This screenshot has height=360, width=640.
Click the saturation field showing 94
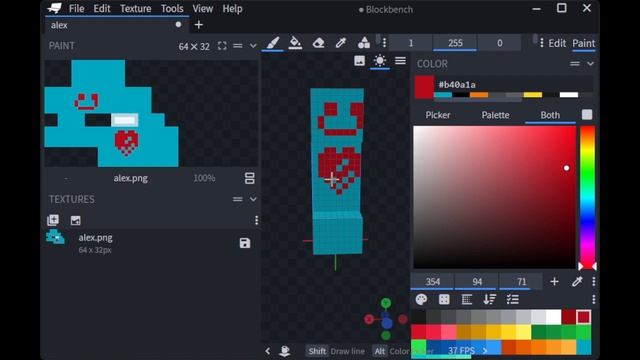pos(477,282)
